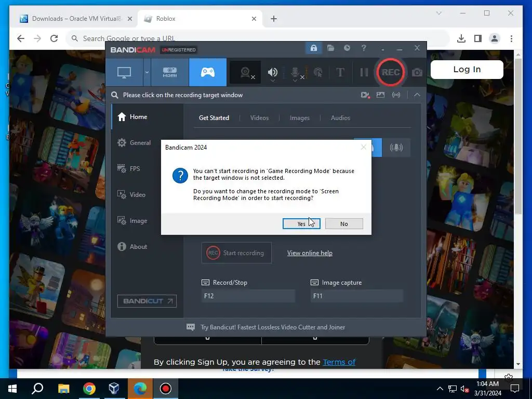Image resolution: width=532 pixels, height=399 pixels.
Task: Click the Chrome address bar
Action: (x=258, y=38)
